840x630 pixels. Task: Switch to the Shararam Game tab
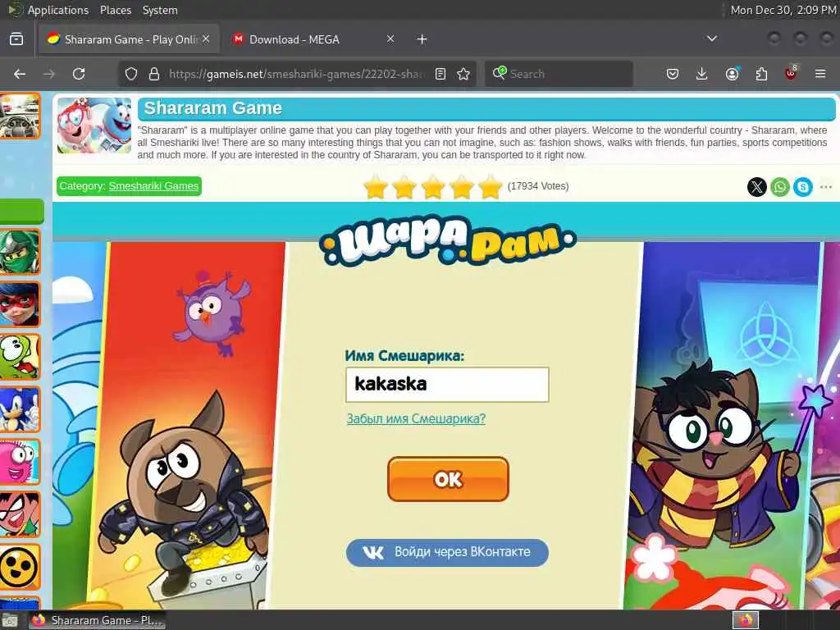(x=129, y=39)
